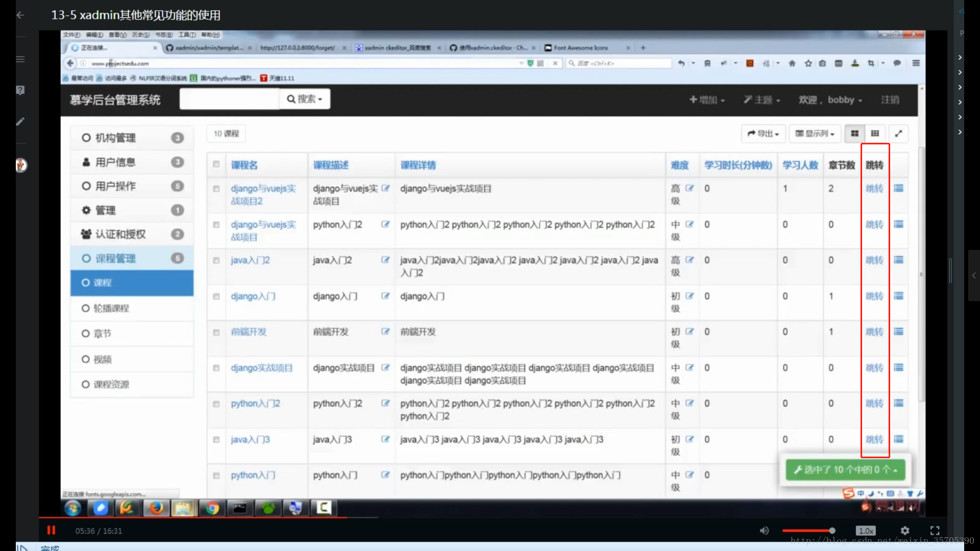The height and width of the screenshot is (551, 980).
Task: Click the 注销 logout link
Action: pos(890,100)
